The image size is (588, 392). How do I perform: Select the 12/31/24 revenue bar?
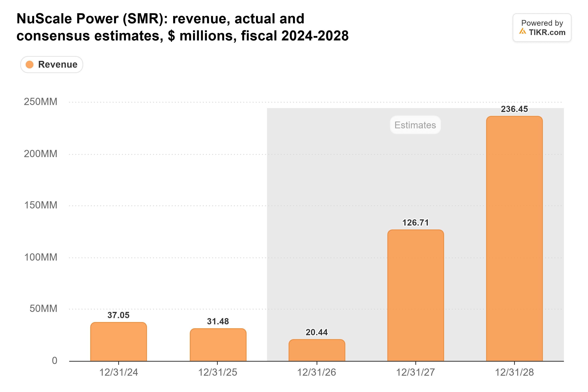coord(118,342)
